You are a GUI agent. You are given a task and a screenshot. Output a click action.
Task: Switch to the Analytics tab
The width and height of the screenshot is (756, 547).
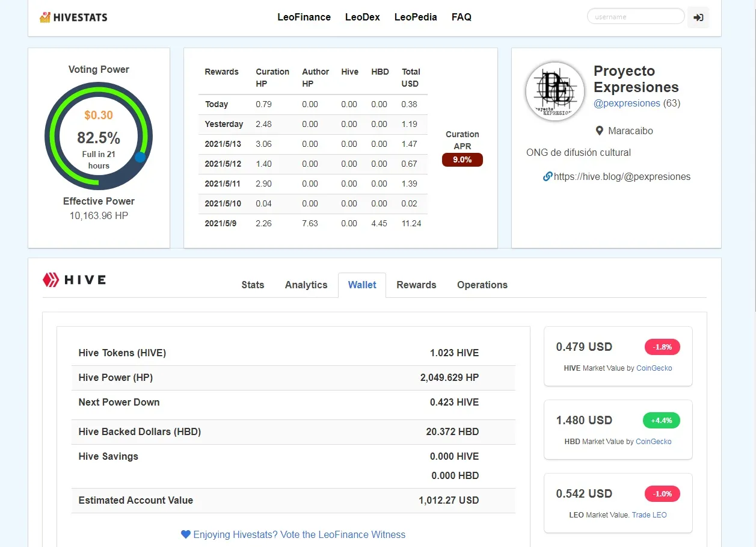point(306,285)
